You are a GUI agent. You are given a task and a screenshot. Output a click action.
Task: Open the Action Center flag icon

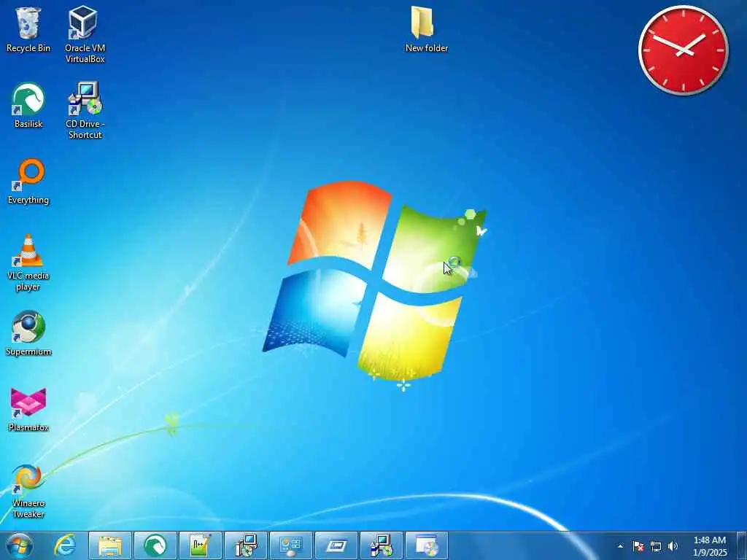(638, 546)
